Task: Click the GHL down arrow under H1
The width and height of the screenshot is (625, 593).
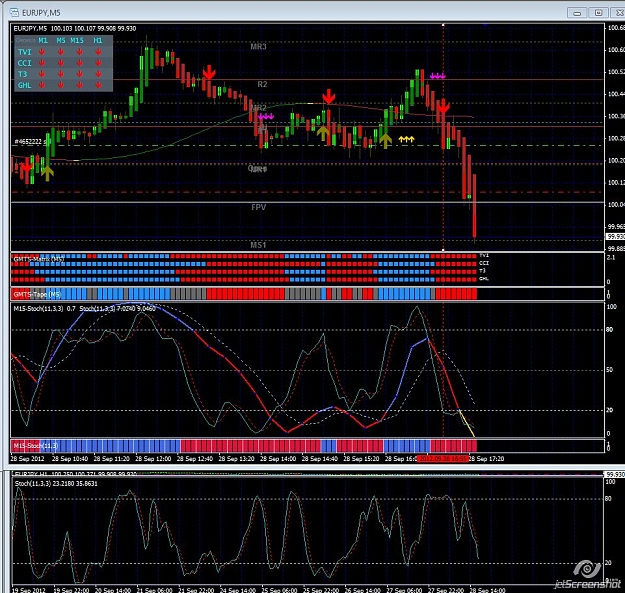Action: pyautogui.click(x=98, y=85)
